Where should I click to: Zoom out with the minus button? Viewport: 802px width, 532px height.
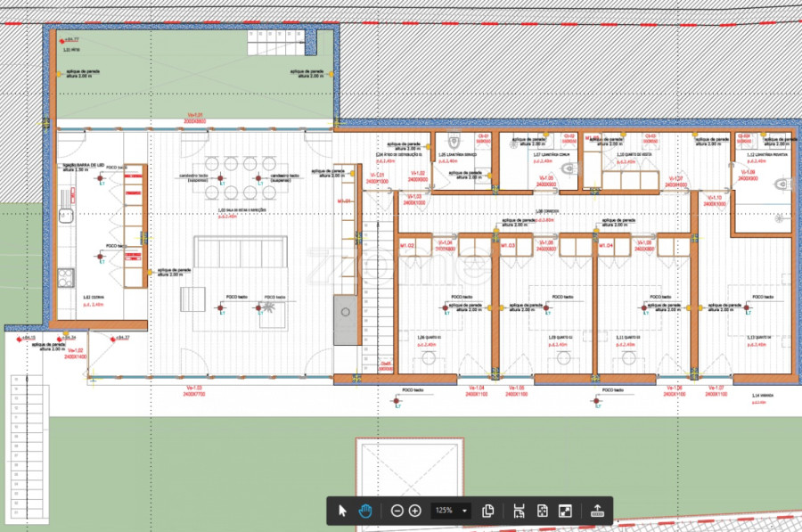(397, 511)
